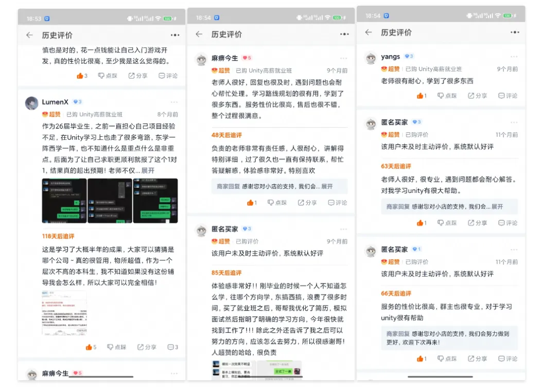Open the 麻痹今生 reviewer name in the middle screen
Screen dimensions: 543x392
point(225,58)
